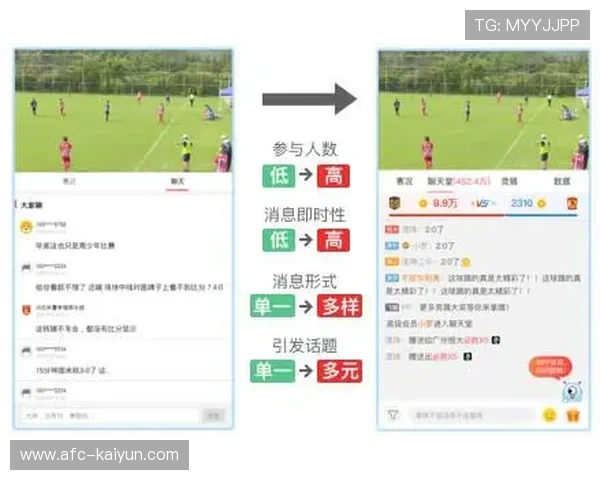The height and width of the screenshot is (480, 600).
Task: Switch to 赛况 tab in left phone
Action: click(69, 181)
